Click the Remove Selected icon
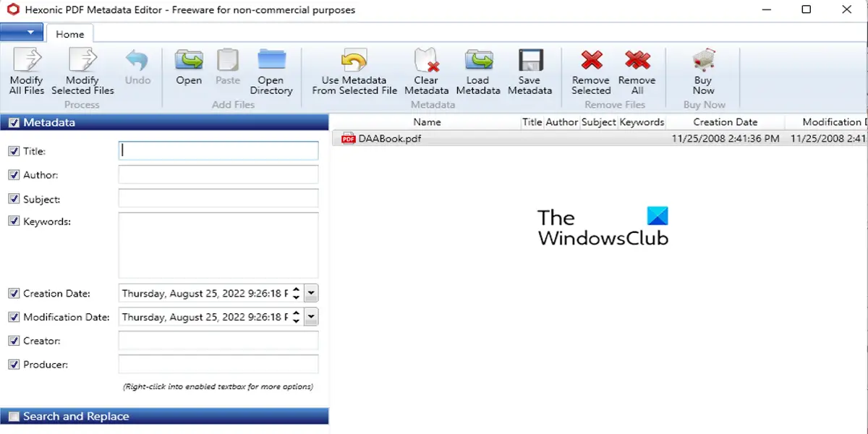Screen dimensions: 868x434 point(592,60)
